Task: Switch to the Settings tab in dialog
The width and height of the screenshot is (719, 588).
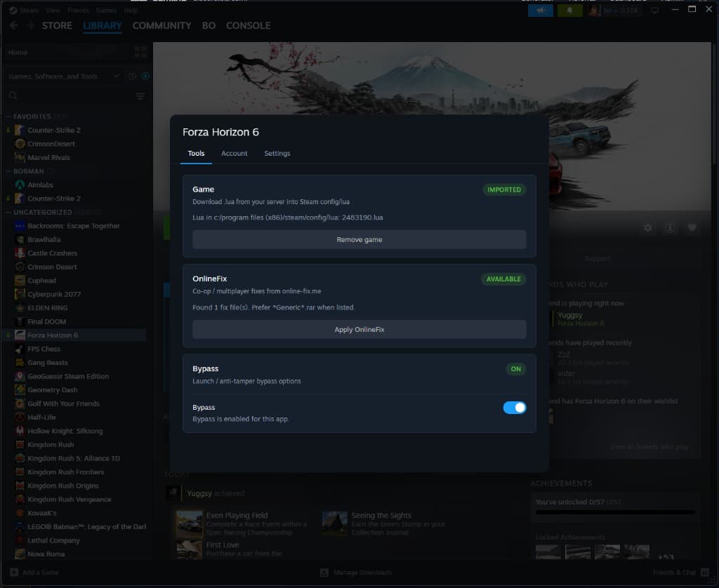Action: (277, 153)
